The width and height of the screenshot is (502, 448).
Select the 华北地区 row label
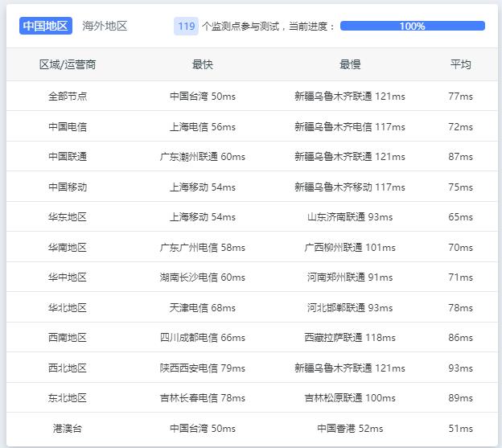coord(68,308)
